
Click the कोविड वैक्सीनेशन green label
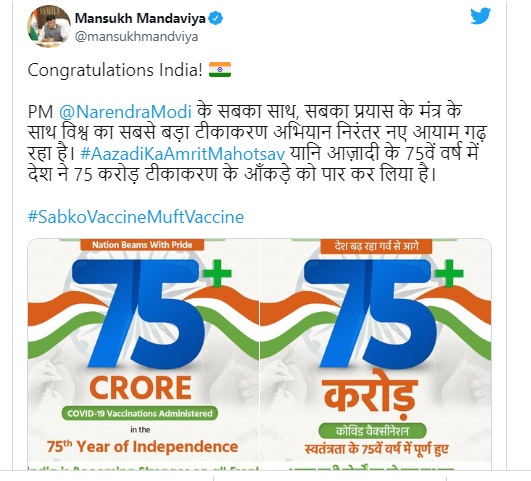(x=372, y=431)
